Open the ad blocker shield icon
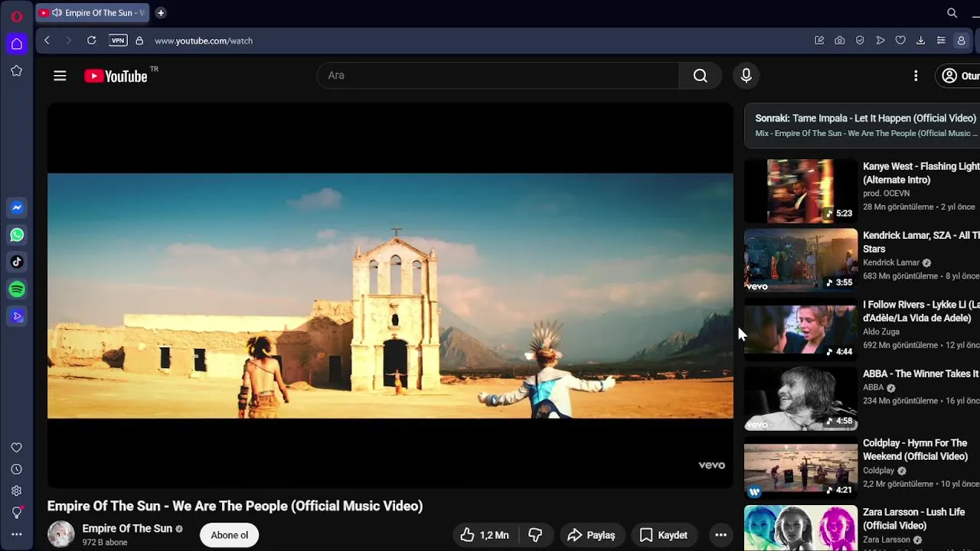980x551 pixels. click(x=860, y=41)
